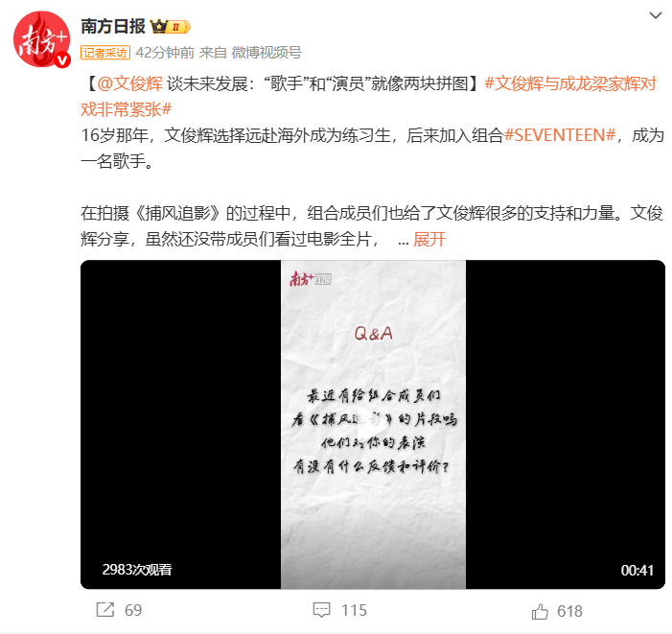Click the 微博视频号 source link

[266, 53]
